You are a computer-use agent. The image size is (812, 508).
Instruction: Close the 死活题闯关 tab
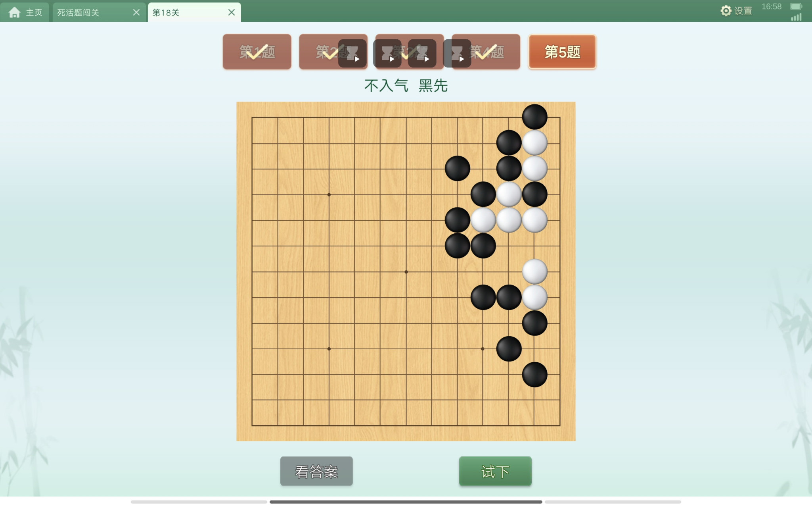pos(136,12)
